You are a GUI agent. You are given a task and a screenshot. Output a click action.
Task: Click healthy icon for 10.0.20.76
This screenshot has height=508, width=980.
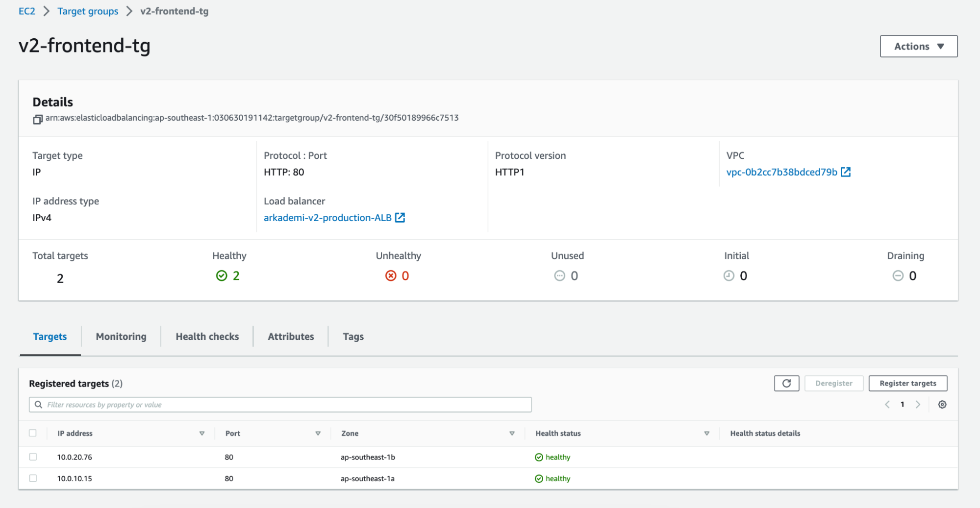(539, 457)
